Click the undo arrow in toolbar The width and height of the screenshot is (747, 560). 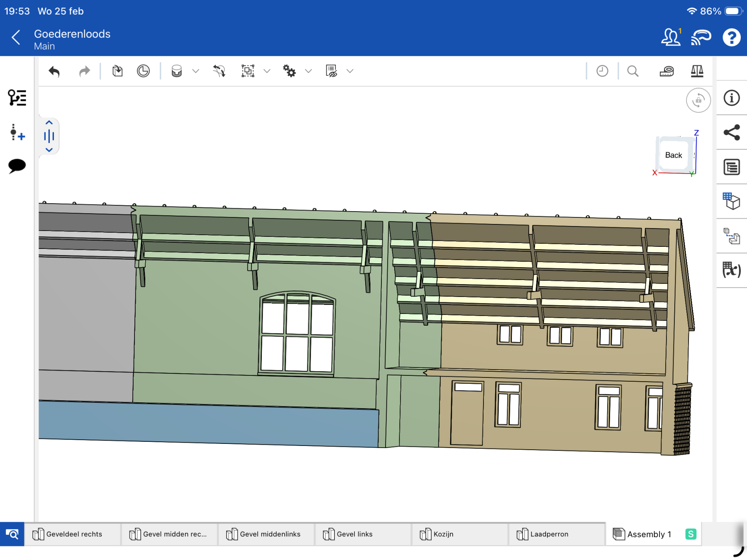click(54, 71)
